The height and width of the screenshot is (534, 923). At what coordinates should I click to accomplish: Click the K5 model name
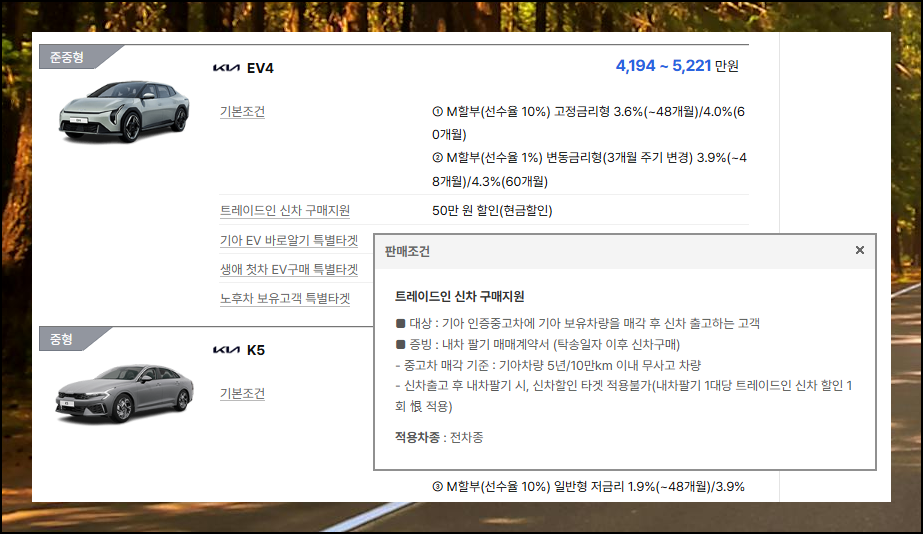pos(256,350)
